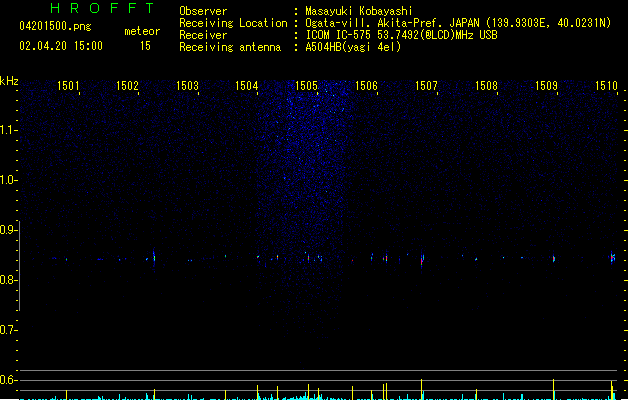Select the A504HB(yagi 4el) antenna text
Image resolution: width=629 pixels, height=400 pixels.
[353, 47]
